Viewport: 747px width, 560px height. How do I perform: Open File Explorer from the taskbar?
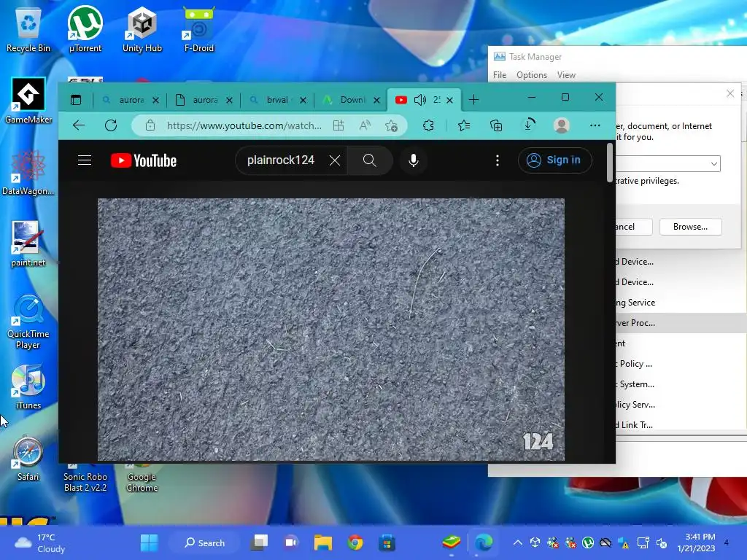tap(323, 542)
